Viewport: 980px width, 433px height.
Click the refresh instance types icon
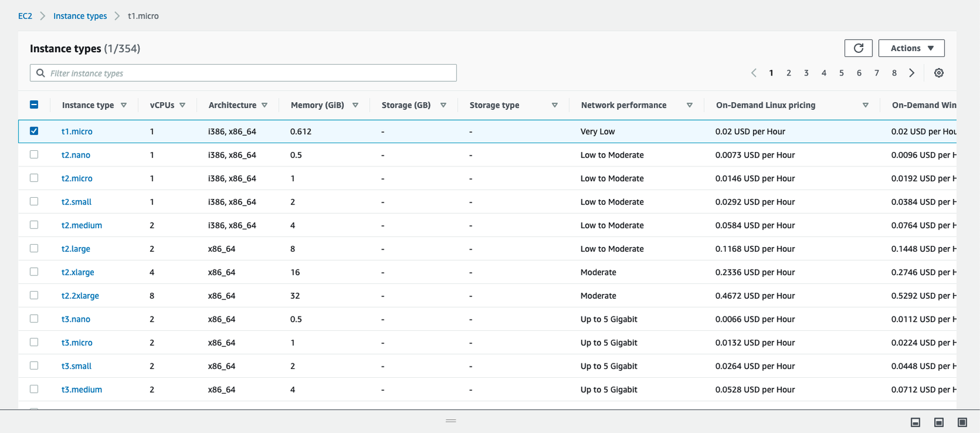click(858, 48)
